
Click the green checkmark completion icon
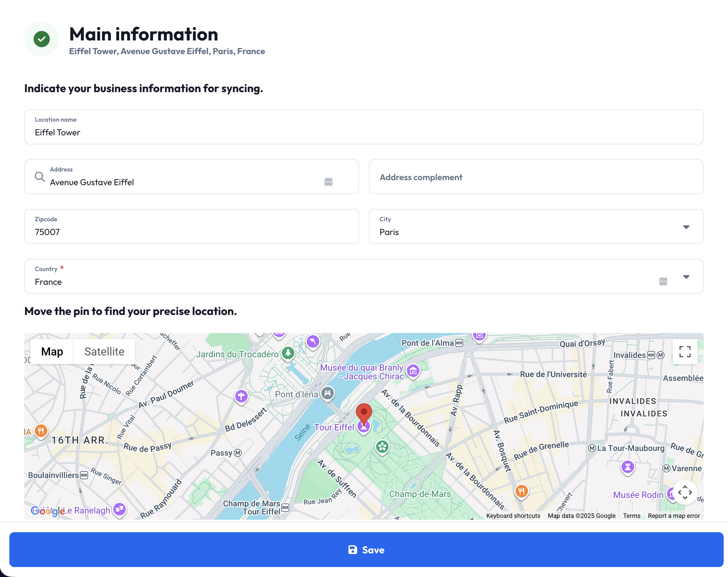click(41, 39)
